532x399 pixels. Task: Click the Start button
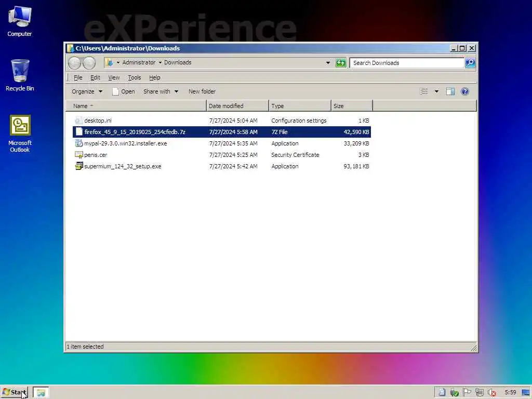pyautogui.click(x=14, y=393)
